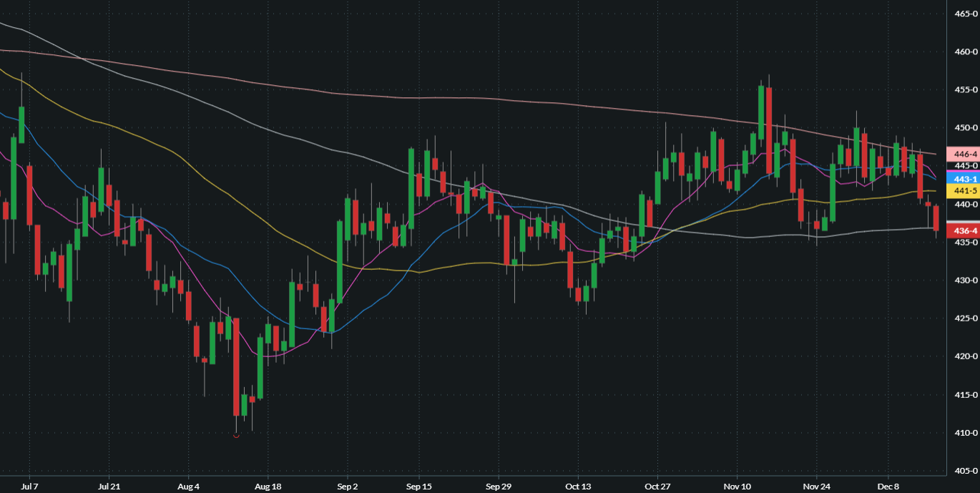Click the yellow 441-5 moving average price label
Image resolution: width=980 pixels, height=493 pixels.
click(961, 191)
